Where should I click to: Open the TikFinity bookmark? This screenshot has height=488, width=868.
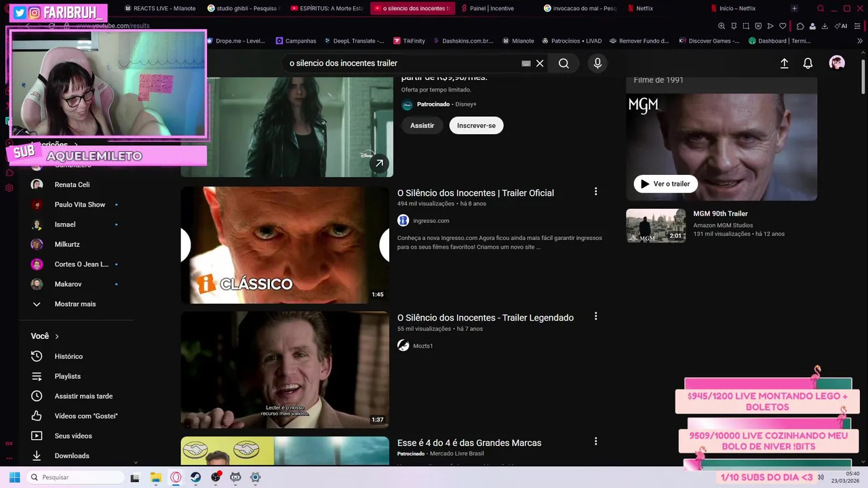tap(409, 41)
